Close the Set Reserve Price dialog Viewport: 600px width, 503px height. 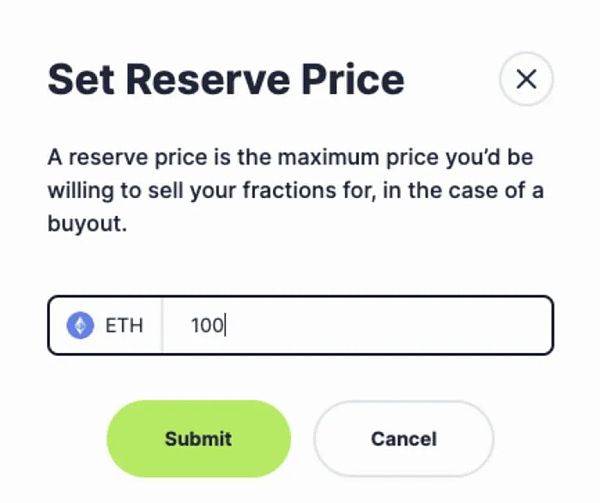[x=526, y=79]
